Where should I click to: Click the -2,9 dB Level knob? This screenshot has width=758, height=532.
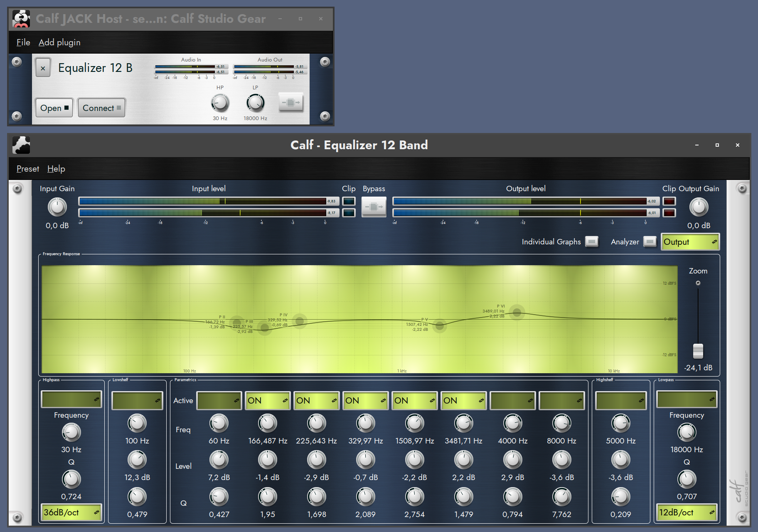pos(316,460)
